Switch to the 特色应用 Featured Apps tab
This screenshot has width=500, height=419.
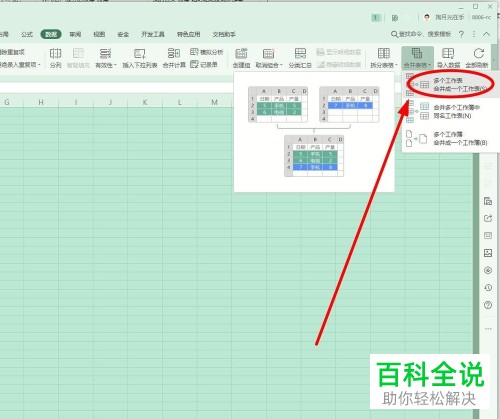click(189, 34)
